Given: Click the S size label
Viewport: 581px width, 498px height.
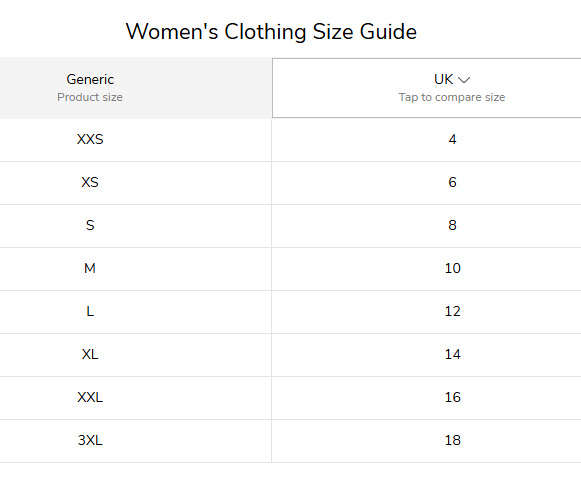Looking at the screenshot, I should 90,225.
